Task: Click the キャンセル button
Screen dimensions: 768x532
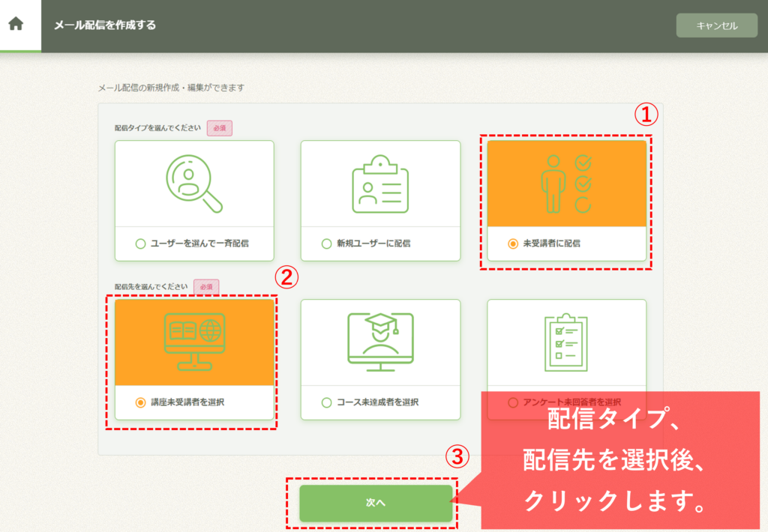Action: click(x=716, y=25)
